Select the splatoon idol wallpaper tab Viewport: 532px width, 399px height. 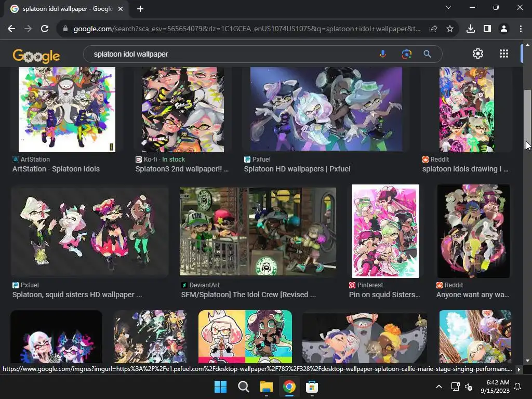[x=66, y=9]
